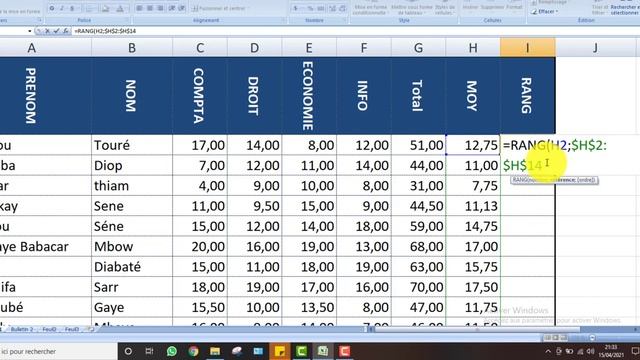Viewport: 640px width, 360px height.
Task: Toggle underline formatting in the ribbon
Action: tap(72, 8)
